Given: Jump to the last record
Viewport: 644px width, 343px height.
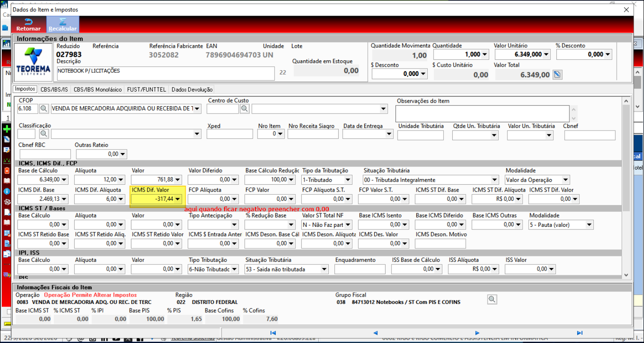Looking at the screenshot, I should [580, 333].
